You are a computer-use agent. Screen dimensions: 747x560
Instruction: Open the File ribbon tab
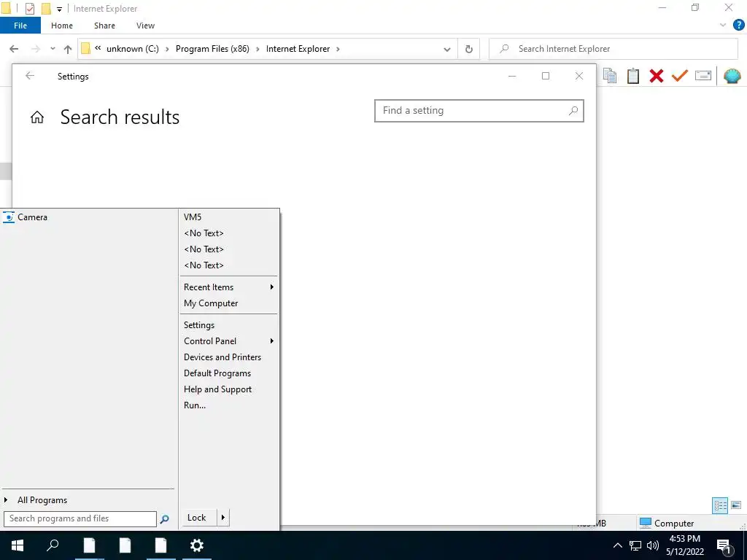point(20,26)
